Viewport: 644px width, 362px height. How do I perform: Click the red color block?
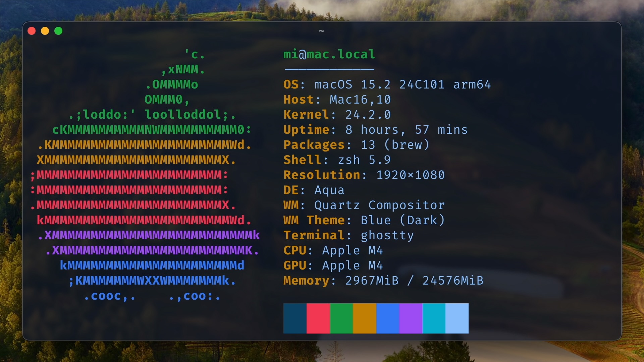(318, 318)
